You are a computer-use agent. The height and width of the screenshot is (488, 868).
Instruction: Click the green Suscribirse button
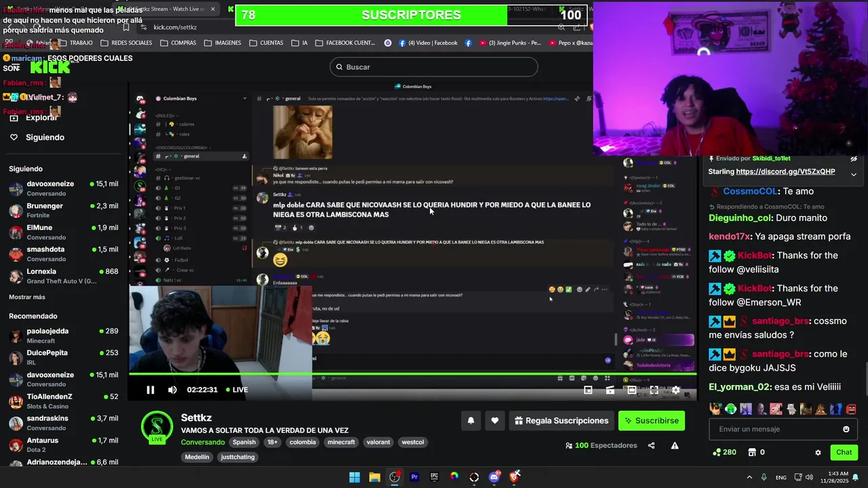pyautogui.click(x=652, y=421)
